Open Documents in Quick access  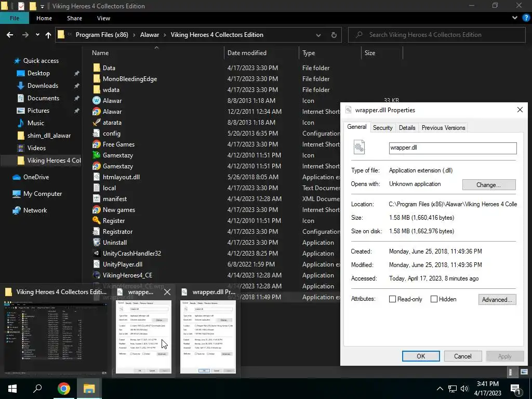(43, 98)
